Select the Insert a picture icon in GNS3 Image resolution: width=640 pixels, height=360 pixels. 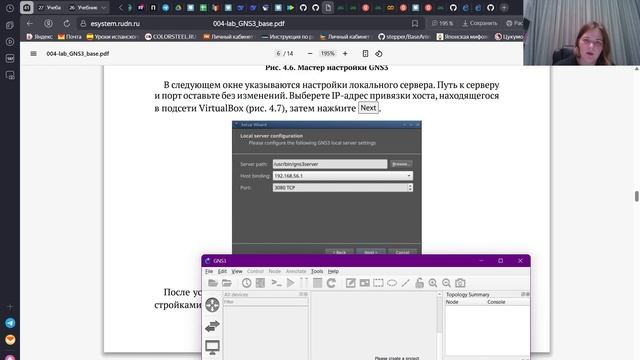click(x=364, y=283)
